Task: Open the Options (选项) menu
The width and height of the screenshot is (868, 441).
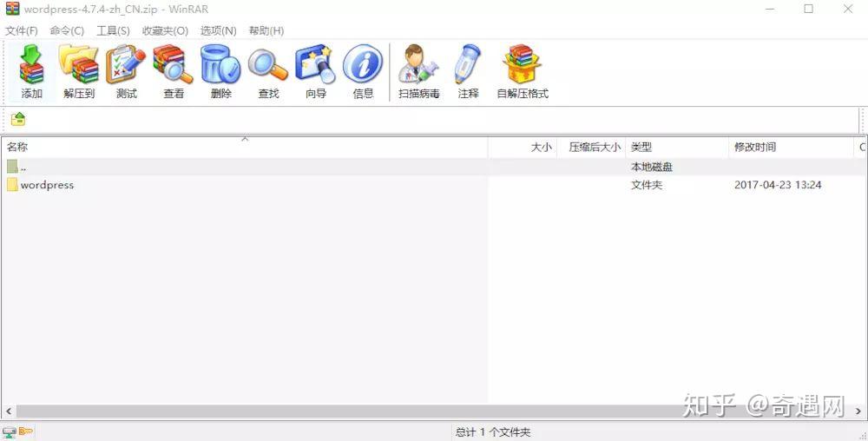Action: coord(218,31)
